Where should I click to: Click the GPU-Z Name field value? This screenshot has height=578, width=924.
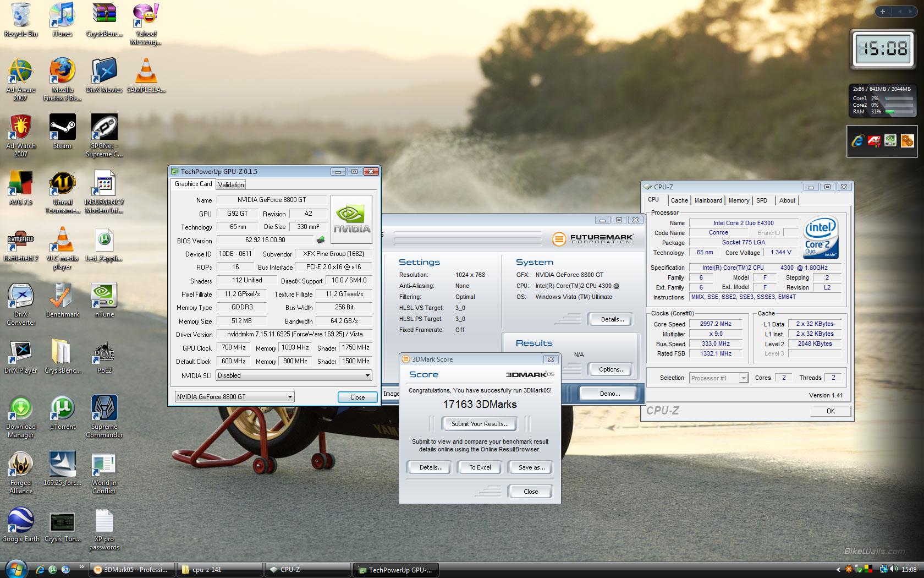tap(272, 200)
